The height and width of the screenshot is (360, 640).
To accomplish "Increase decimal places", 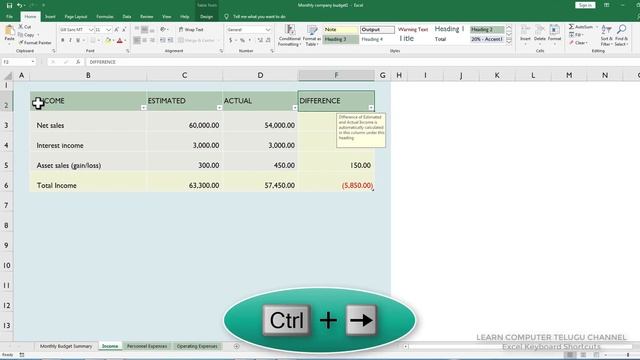I will [x=260, y=40].
